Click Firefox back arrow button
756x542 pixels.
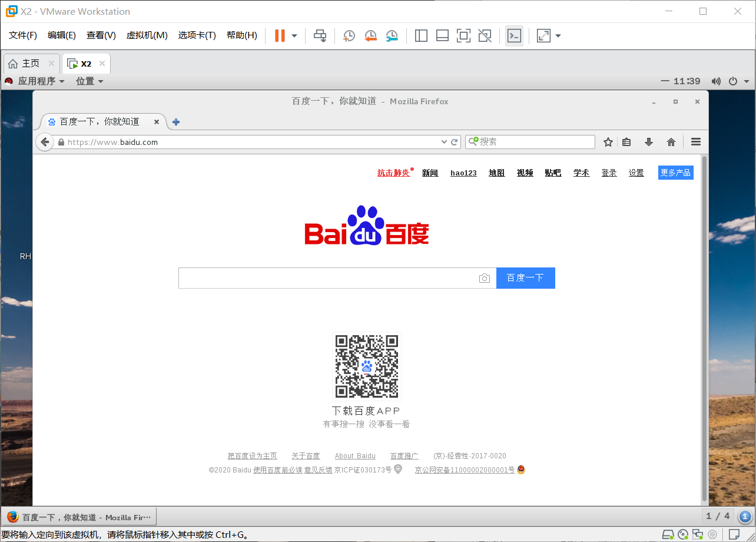(45, 142)
